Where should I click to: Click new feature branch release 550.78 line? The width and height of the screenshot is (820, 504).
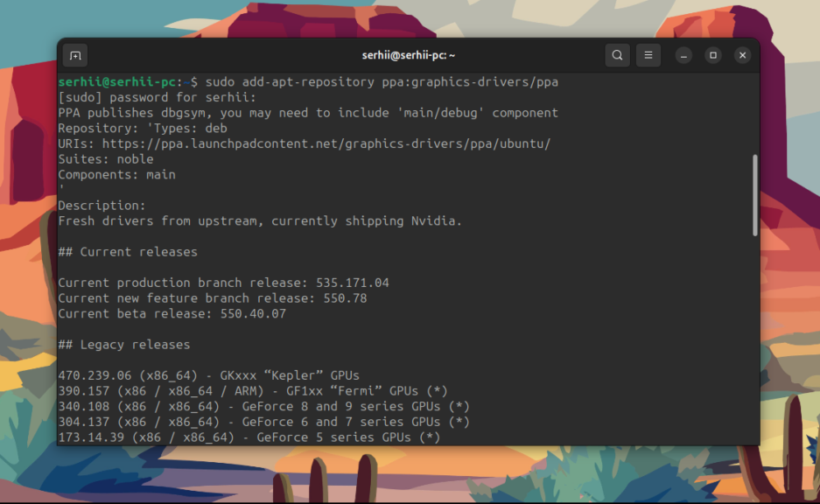[213, 298]
